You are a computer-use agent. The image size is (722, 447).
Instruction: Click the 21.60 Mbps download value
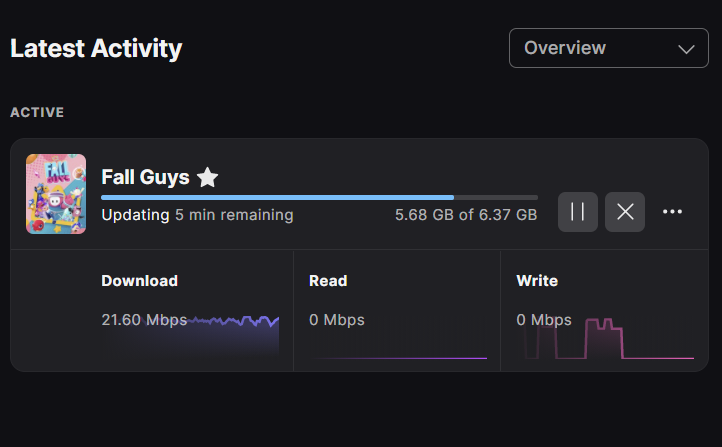pos(144,320)
